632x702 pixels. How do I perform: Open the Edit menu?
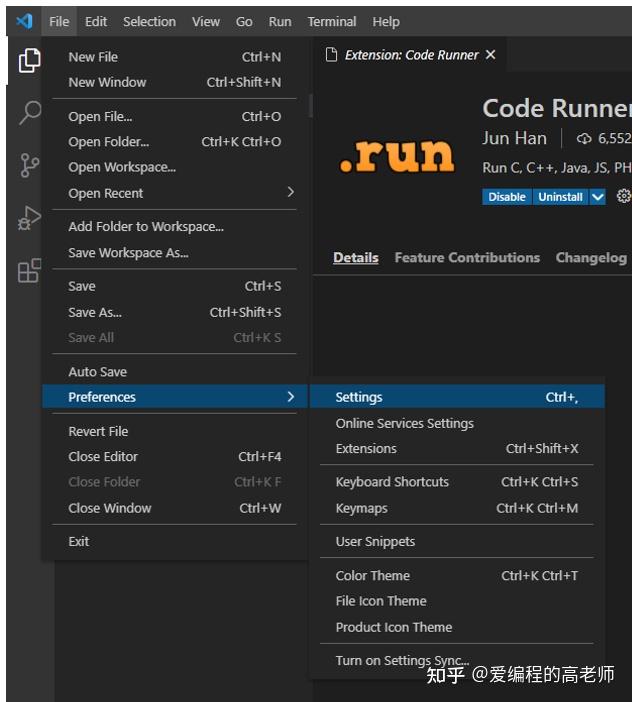(96, 21)
